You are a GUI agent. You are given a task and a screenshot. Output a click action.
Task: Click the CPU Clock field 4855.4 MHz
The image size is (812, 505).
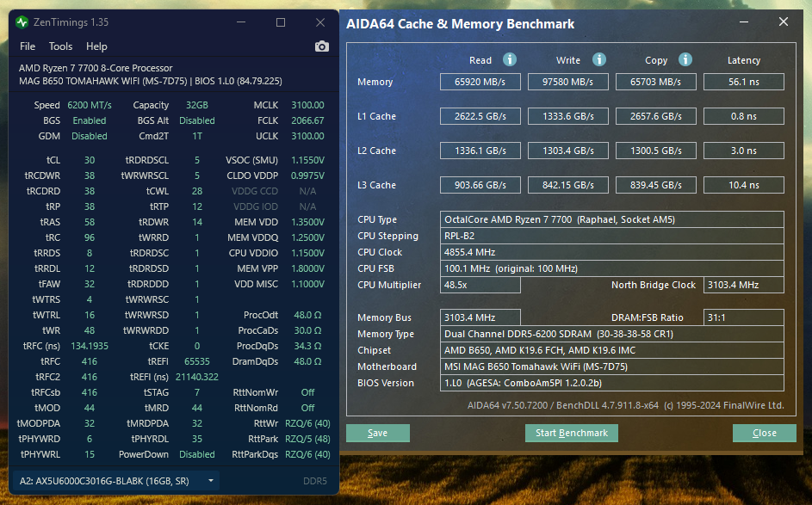(x=611, y=252)
